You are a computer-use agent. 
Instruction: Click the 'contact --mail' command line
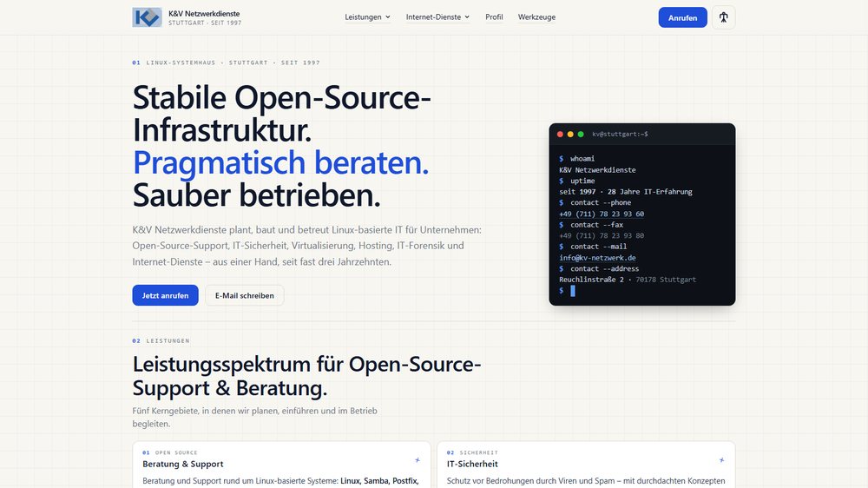coord(593,247)
